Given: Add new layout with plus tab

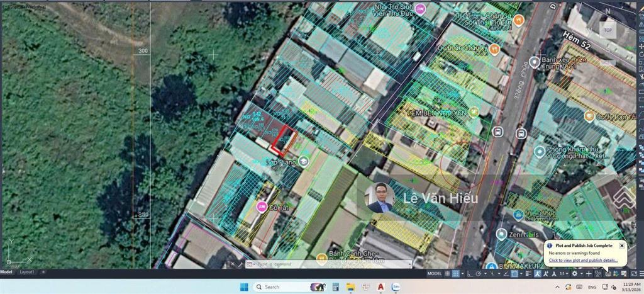Looking at the screenshot, I should click(43, 272).
